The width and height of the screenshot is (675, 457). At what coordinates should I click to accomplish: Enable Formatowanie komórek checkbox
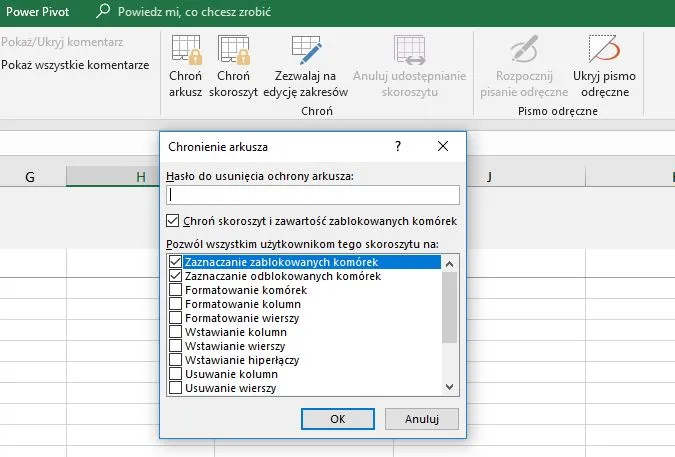click(176, 290)
